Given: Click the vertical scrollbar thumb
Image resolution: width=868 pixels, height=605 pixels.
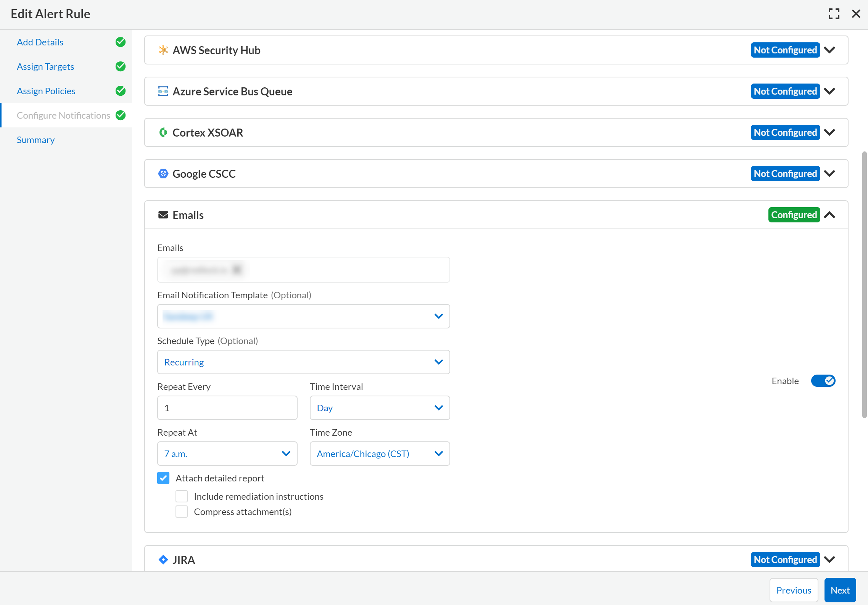Looking at the screenshot, I should point(864,285).
